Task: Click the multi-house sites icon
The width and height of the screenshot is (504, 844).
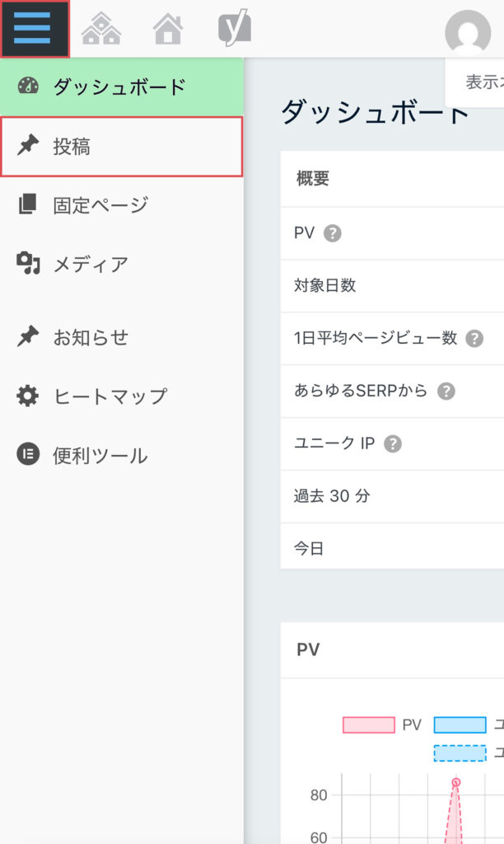Action: click(101, 30)
